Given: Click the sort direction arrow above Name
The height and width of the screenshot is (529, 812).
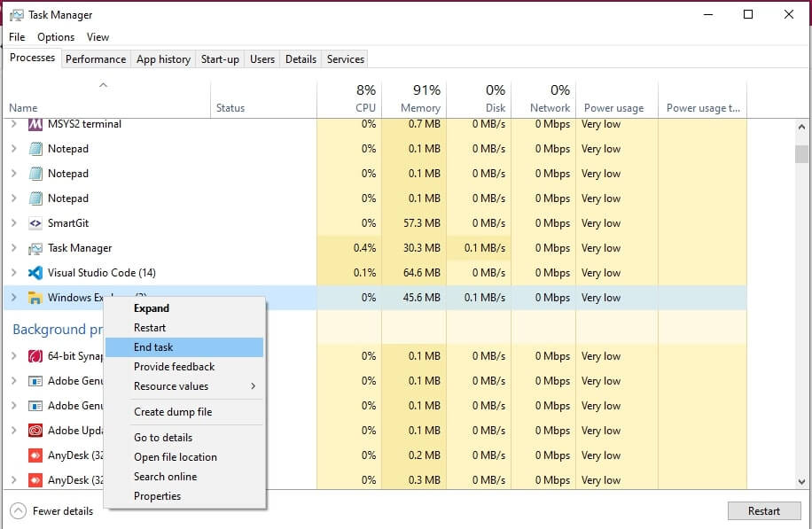Looking at the screenshot, I should click(x=104, y=85).
